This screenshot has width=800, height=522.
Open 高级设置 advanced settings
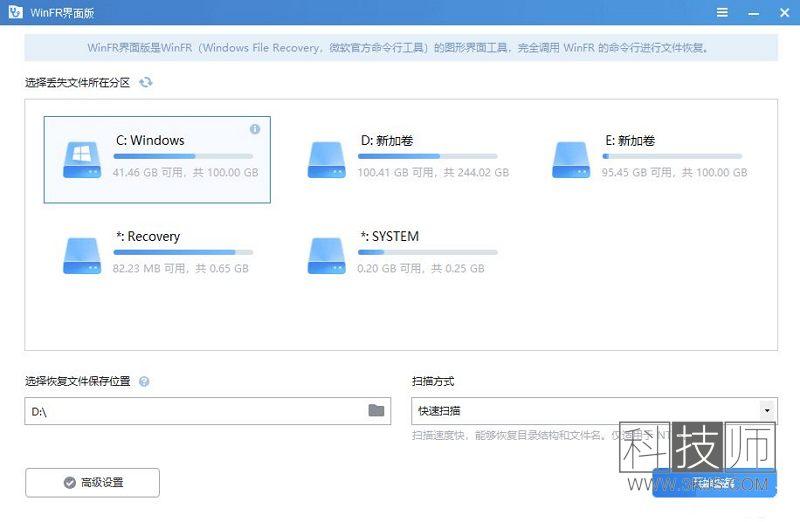[x=92, y=482]
